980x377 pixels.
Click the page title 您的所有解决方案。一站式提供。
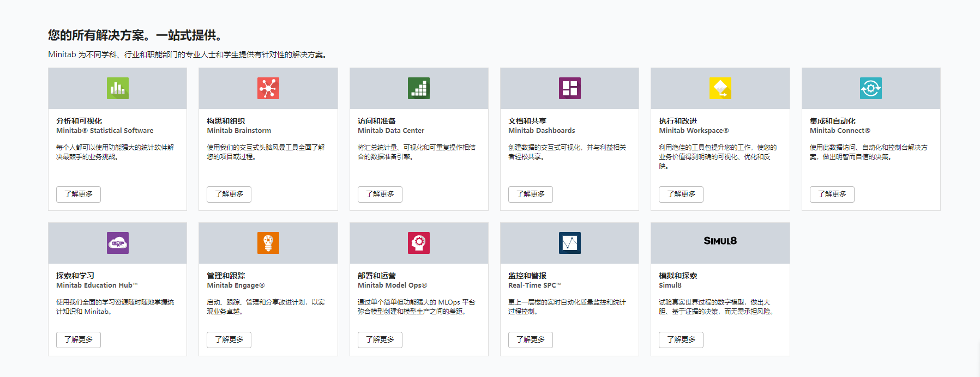[136, 35]
